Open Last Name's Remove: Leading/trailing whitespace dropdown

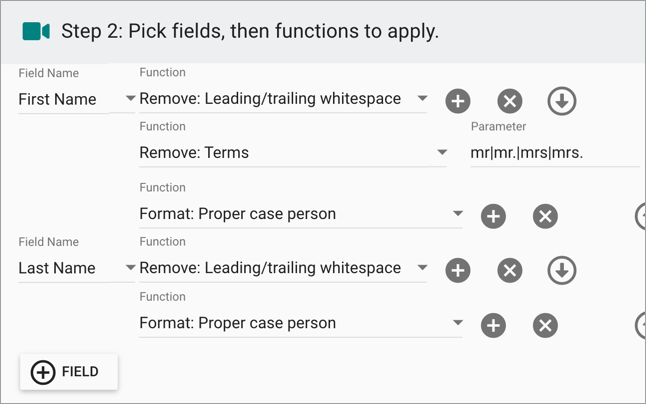[x=283, y=268]
